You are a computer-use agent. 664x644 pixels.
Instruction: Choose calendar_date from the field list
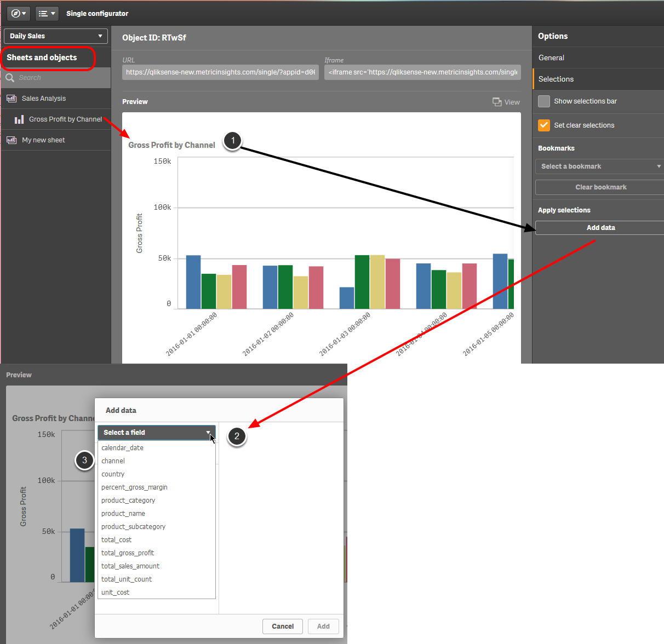click(x=157, y=448)
